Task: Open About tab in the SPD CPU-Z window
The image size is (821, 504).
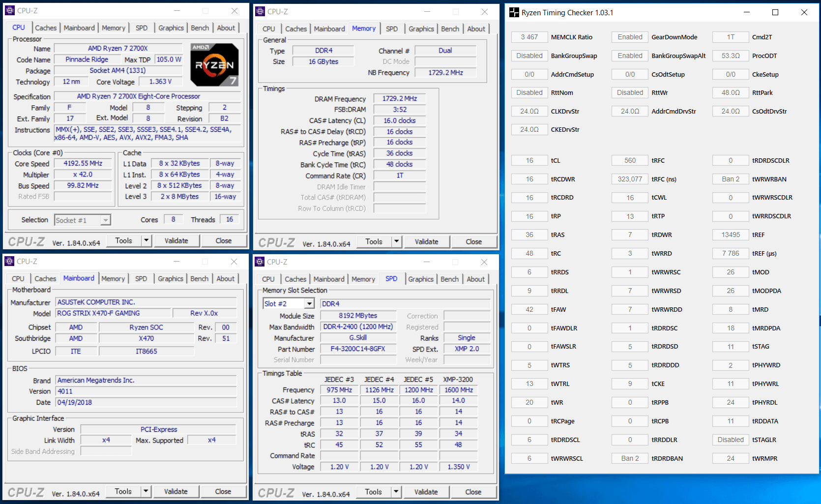Action: coord(475,279)
